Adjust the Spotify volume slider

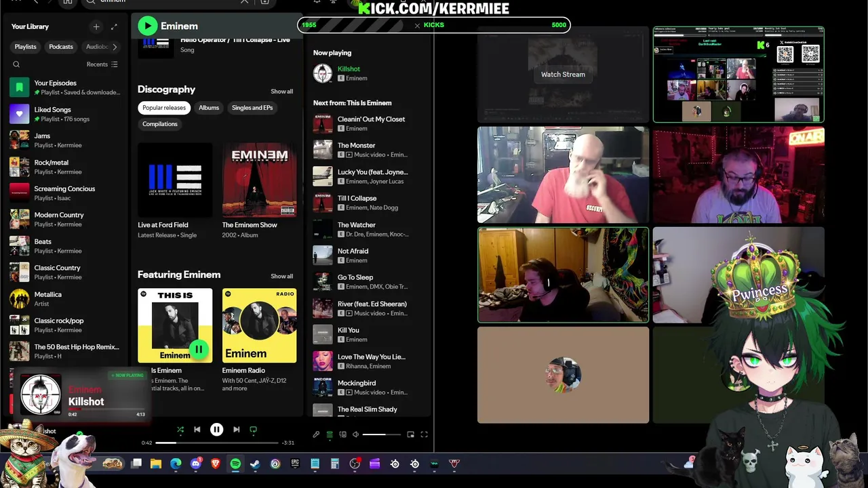(x=382, y=434)
